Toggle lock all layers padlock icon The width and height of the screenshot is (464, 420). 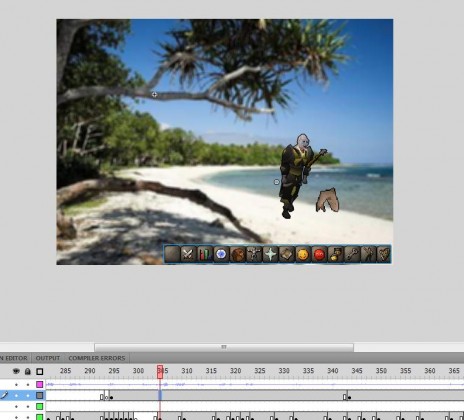28,371
